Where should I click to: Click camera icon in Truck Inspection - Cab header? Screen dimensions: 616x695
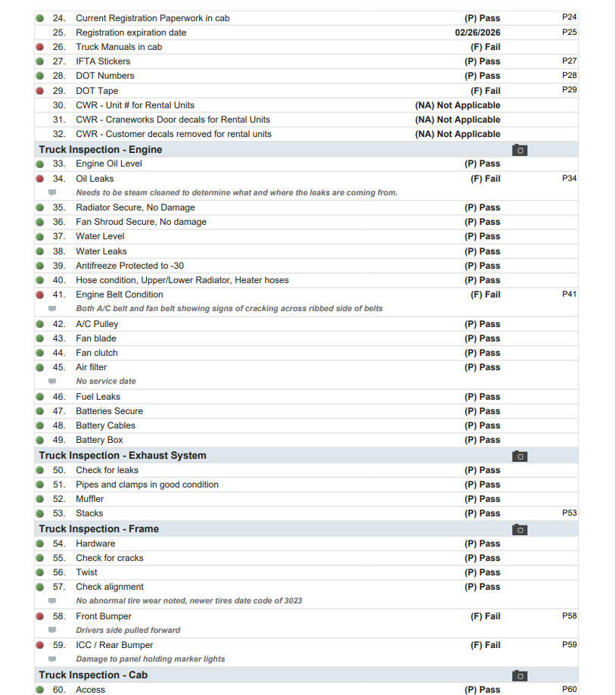pyautogui.click(x=519, y=675)
